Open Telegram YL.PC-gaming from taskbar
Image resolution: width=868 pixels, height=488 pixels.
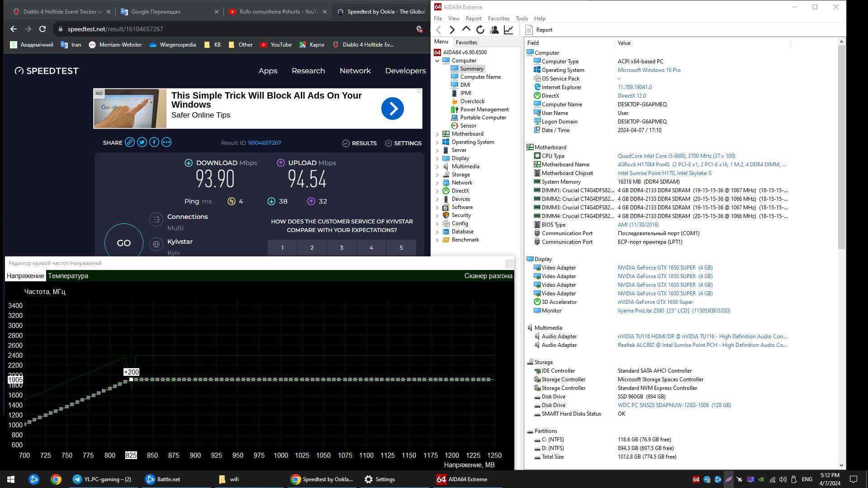coord(102,479)
